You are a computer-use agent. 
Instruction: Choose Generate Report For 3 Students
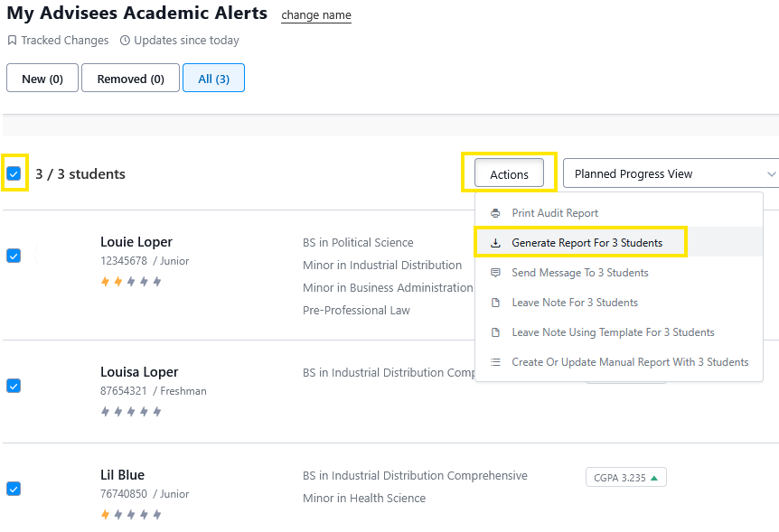pos(618,243)
